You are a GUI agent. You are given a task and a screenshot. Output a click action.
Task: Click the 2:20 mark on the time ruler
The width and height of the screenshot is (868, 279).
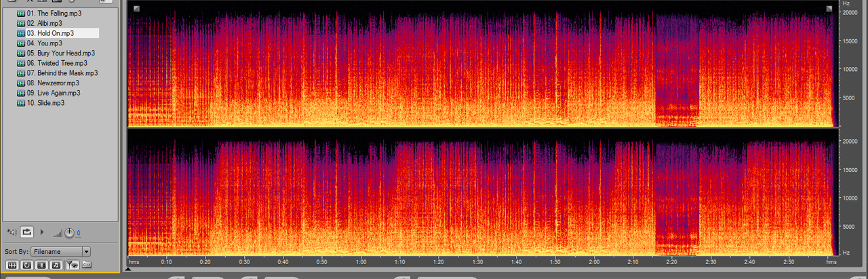(x=672, y=261)
